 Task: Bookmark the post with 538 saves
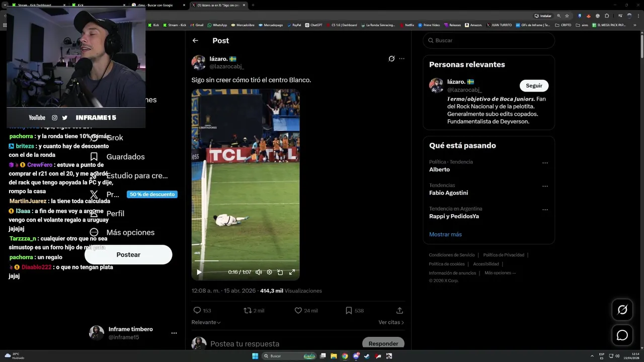coord(355,311)
